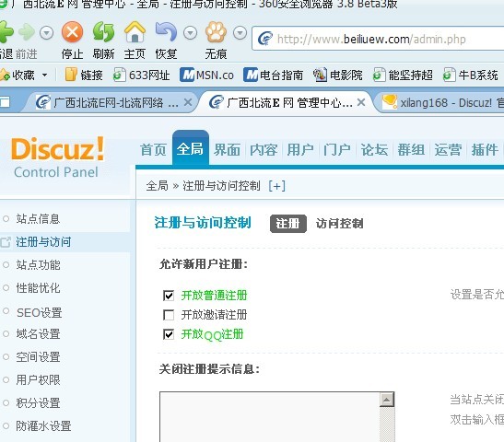Open 站点功能 in the left sidebar
This screenshot has width=504, height=442.
tap(39, 264)
